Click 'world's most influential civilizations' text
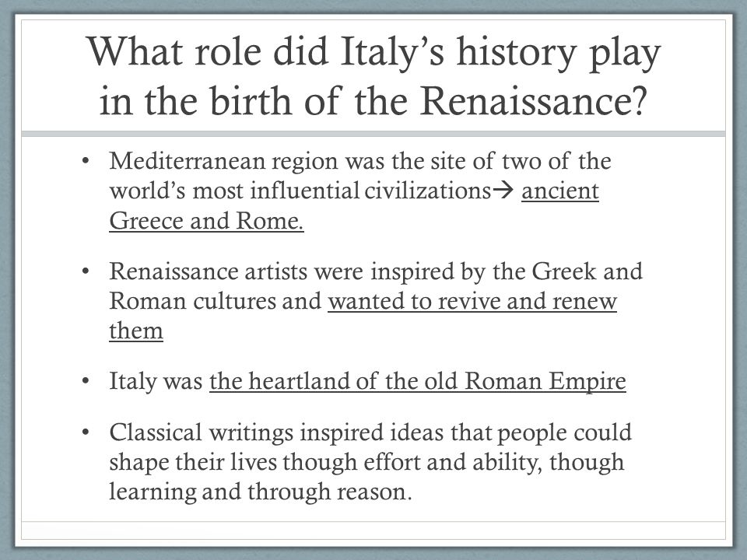 tap(300, 191)
